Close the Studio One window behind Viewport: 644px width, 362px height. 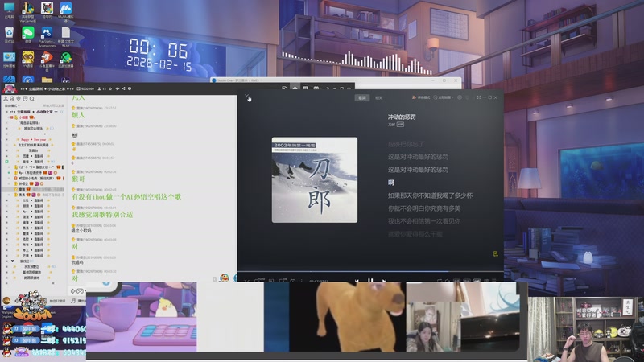456,80
